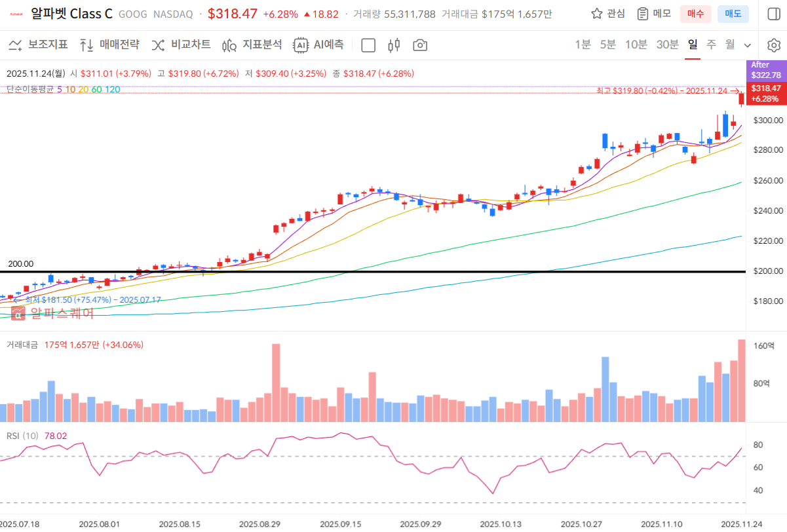Click the 매수 buy button
This screenshot has height=532, width=787.
[x=695, y=14]
